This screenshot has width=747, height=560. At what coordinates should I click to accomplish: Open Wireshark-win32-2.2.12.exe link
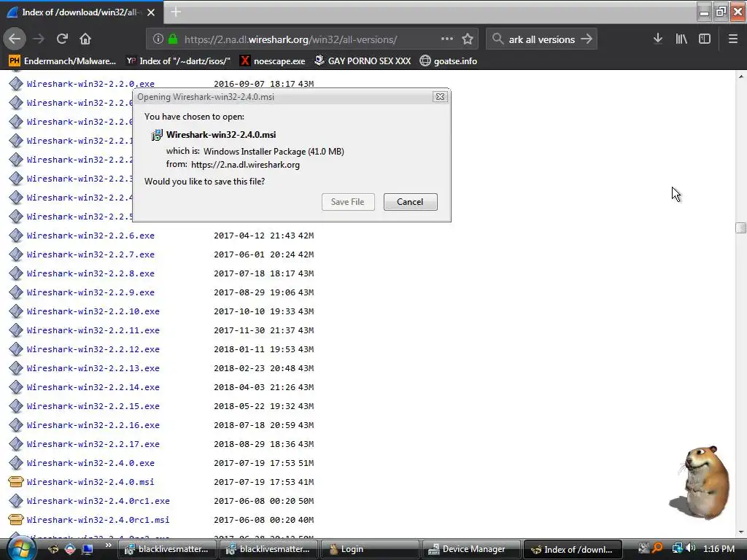click(93, 349)
